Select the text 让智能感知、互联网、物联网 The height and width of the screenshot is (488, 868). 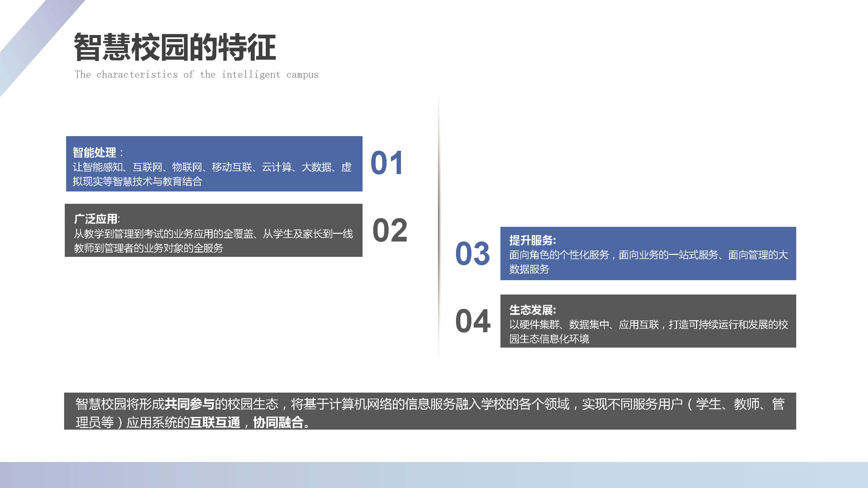coord(137,167)
